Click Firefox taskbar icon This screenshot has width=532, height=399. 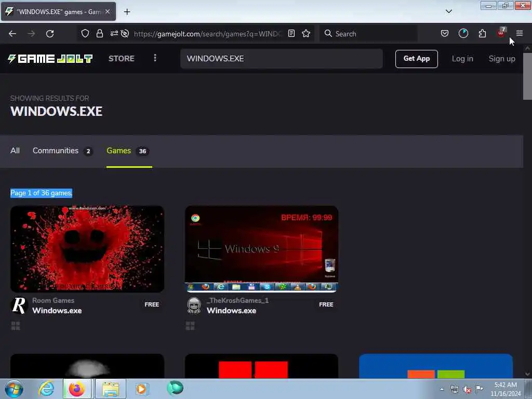[x=77, y=389]
